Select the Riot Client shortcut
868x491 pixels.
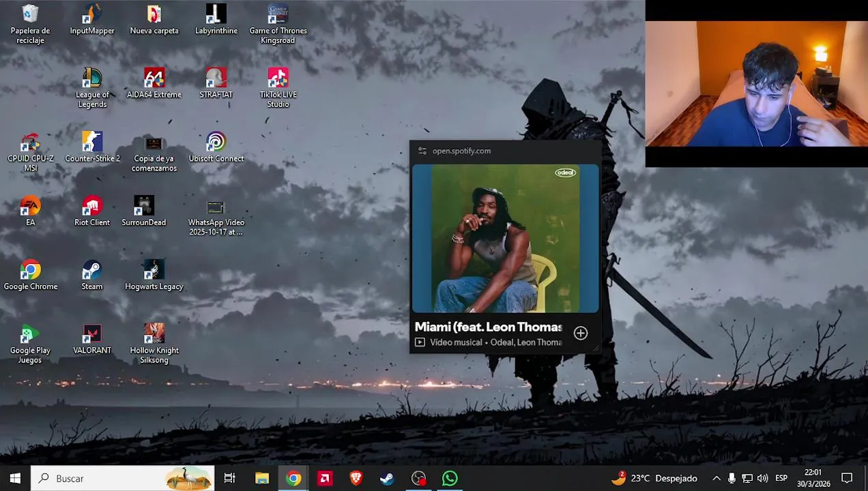point(92,211)
